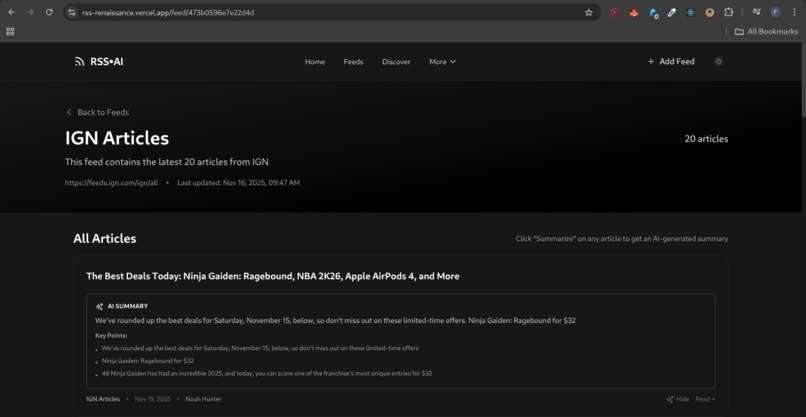Open the Extensions puzzle piece menu
This screenshot has height=417, width=806.
tap(728, 12)
